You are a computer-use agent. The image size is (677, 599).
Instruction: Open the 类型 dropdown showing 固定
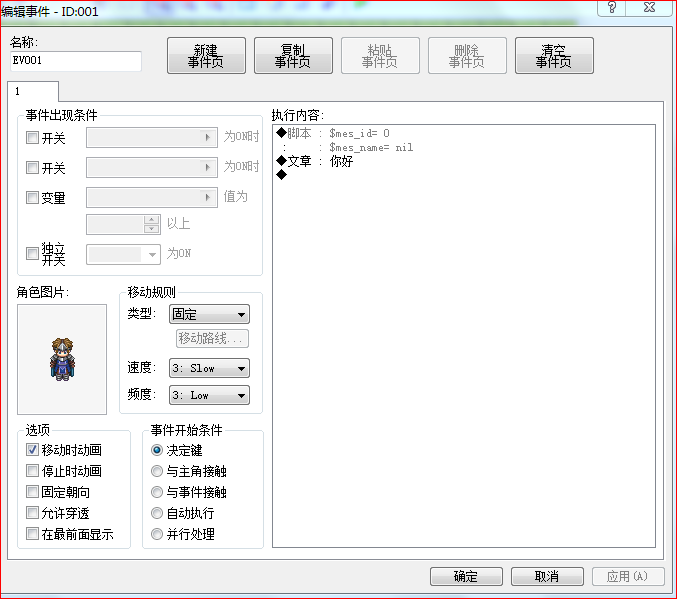209,314
